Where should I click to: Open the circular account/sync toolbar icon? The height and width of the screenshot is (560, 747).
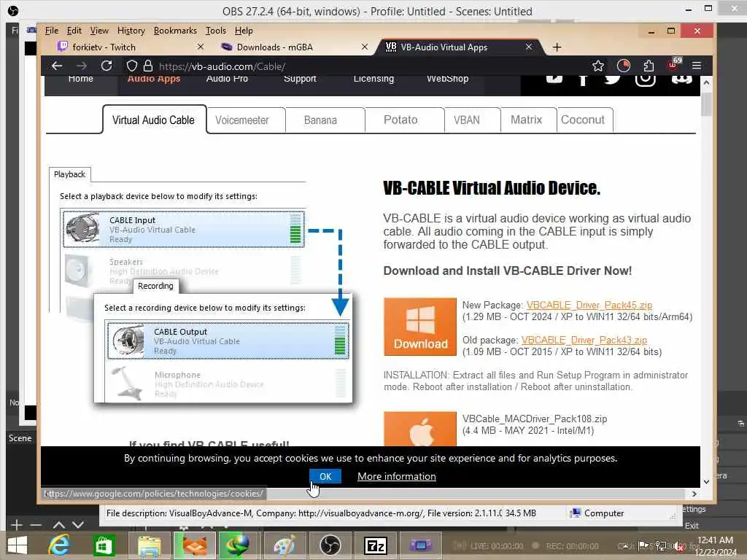tap(624, 66)
